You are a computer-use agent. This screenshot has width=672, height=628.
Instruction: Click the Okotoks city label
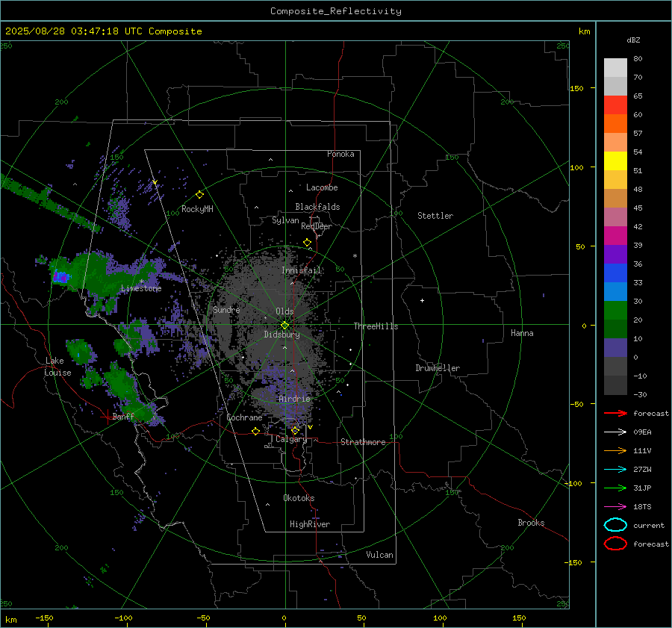[x=299, y=498]
